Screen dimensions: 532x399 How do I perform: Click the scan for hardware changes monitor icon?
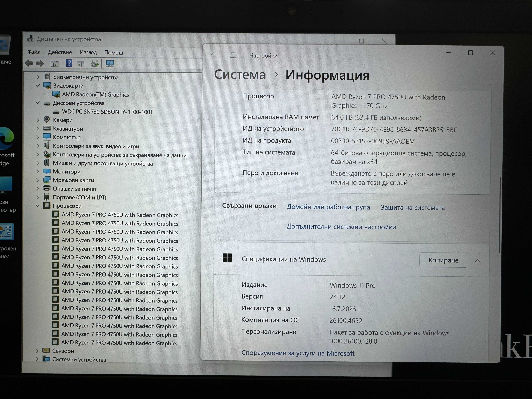pyautogui.click(x=110, y=64)
